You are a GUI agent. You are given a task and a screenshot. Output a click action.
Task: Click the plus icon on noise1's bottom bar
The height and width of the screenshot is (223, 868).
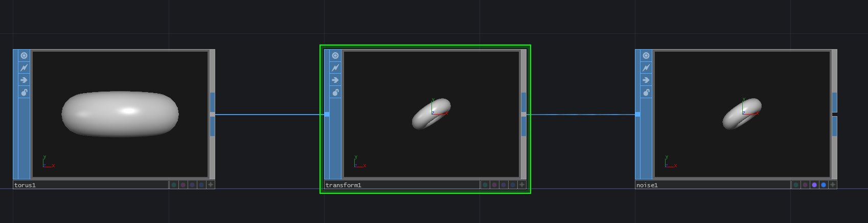click(833, 185)
